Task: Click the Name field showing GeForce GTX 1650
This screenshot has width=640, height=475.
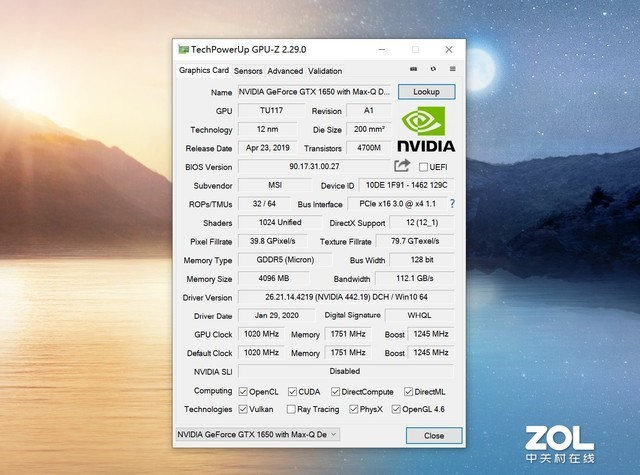Action: click(x=314, y=92)
